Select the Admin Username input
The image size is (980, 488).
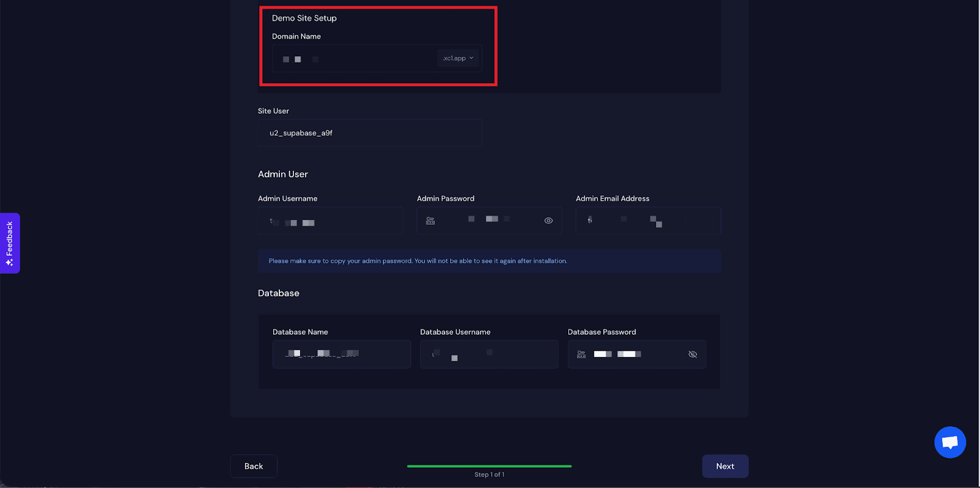pos(330,221)
